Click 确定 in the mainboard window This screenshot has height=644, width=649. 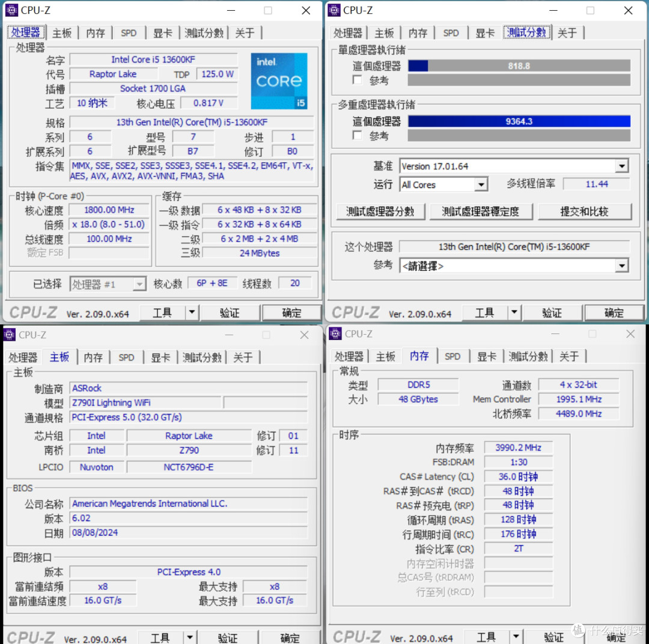click(x=290, y=637)
